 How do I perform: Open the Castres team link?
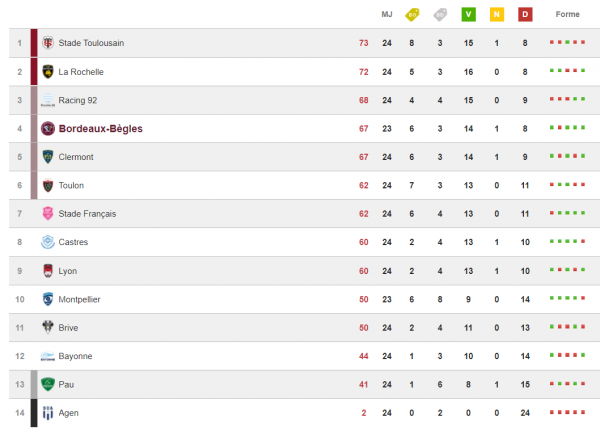click(73, 242)
